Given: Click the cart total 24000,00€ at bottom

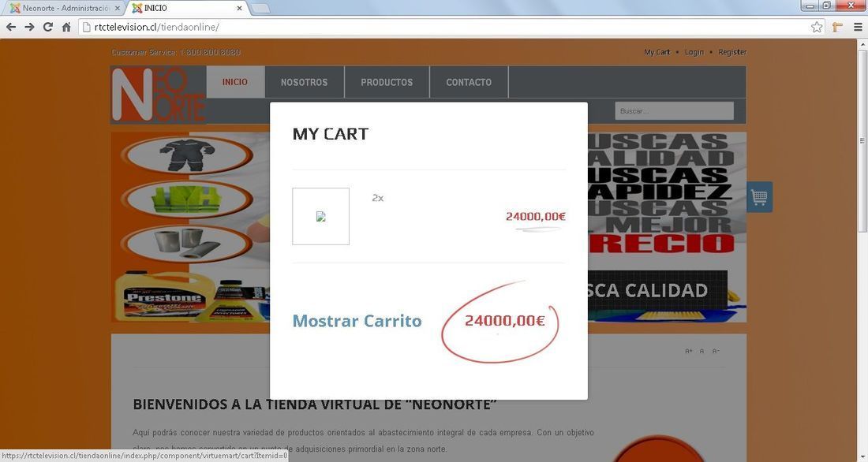Looking at the screenshot, I should click(x=504, y=321).
